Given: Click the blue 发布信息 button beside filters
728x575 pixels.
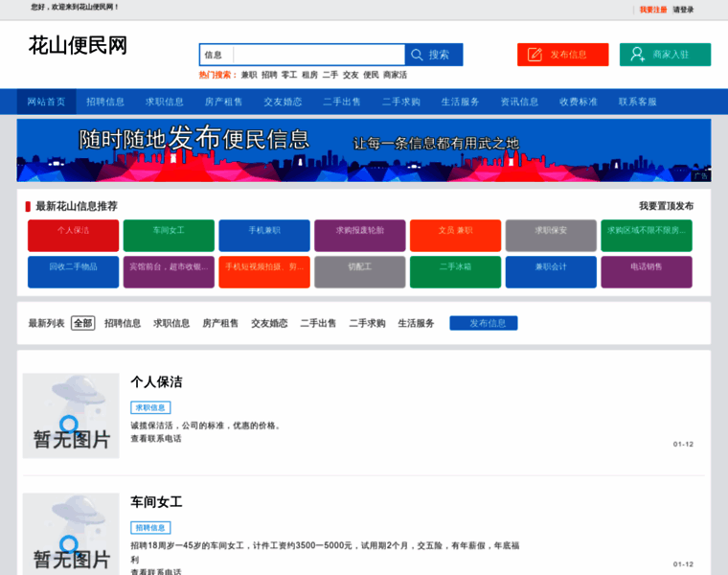Looking at the screenshot, I should coord(483,324).
